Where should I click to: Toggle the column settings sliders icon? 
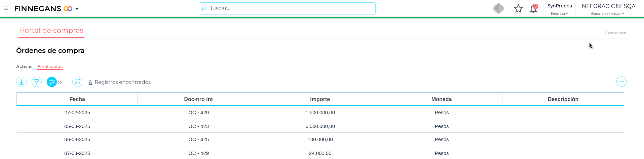[51, 82]
